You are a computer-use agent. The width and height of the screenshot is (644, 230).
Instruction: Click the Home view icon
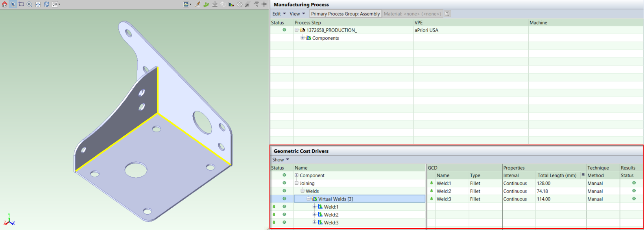tap(5, 4)
